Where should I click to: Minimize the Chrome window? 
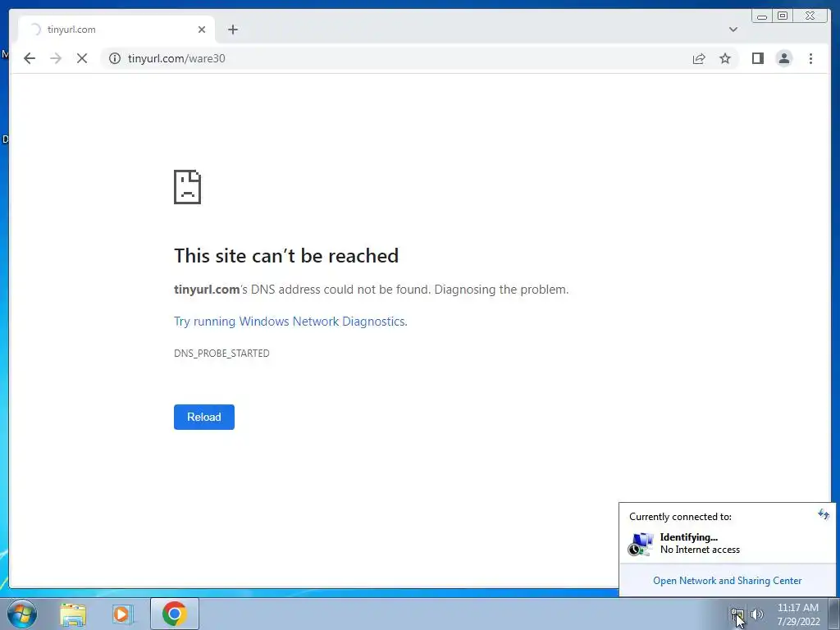coord(762,16)
